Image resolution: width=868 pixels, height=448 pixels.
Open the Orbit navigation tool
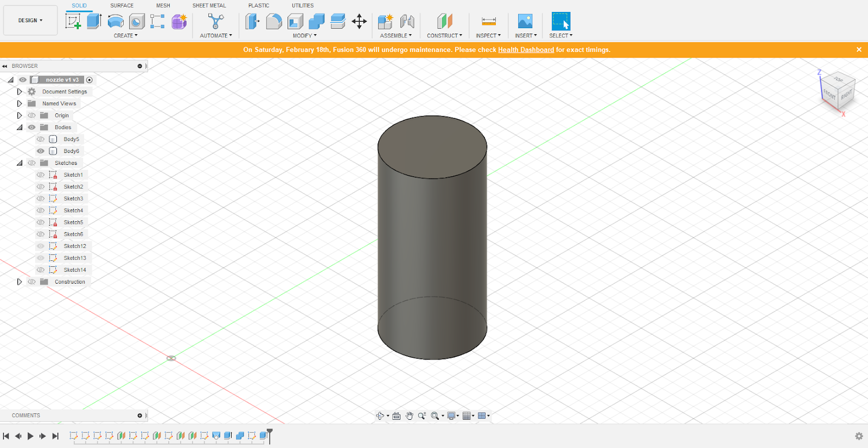pyautogui.click(x=380, y=415)
